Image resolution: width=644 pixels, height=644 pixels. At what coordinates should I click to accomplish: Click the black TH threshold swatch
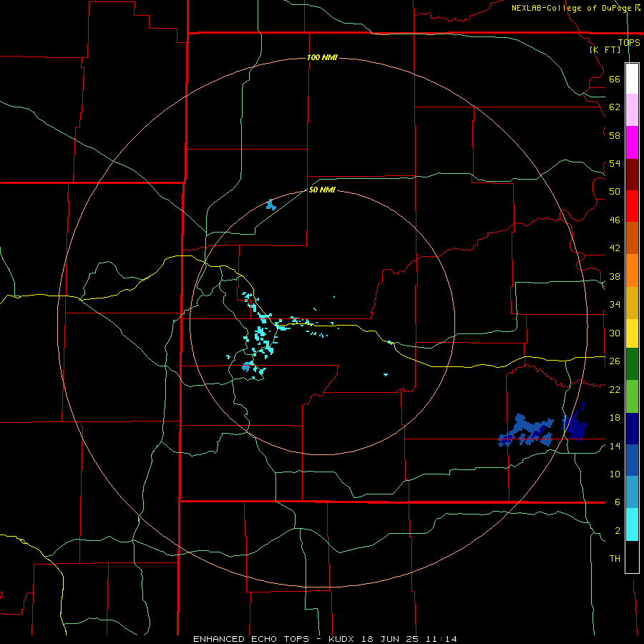click(632, 557)
